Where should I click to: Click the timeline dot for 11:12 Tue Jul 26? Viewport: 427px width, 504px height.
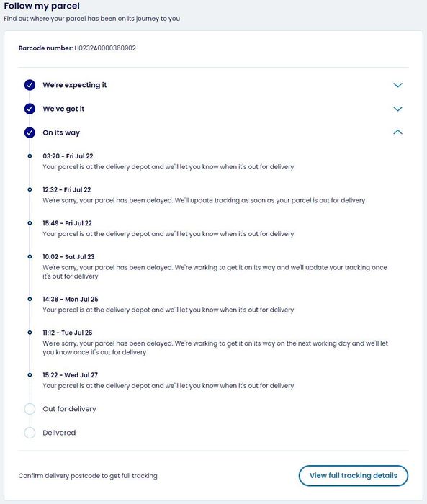point(30,333)
